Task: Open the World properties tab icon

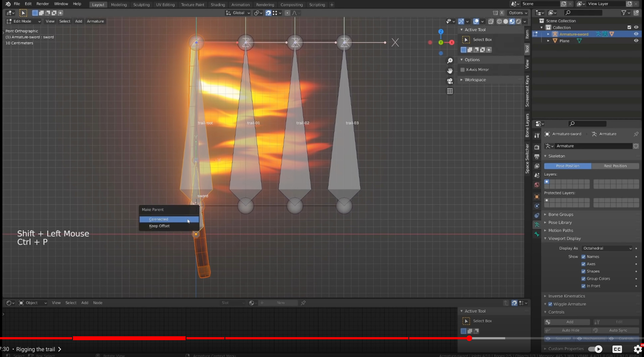Action: coord(537,185)
